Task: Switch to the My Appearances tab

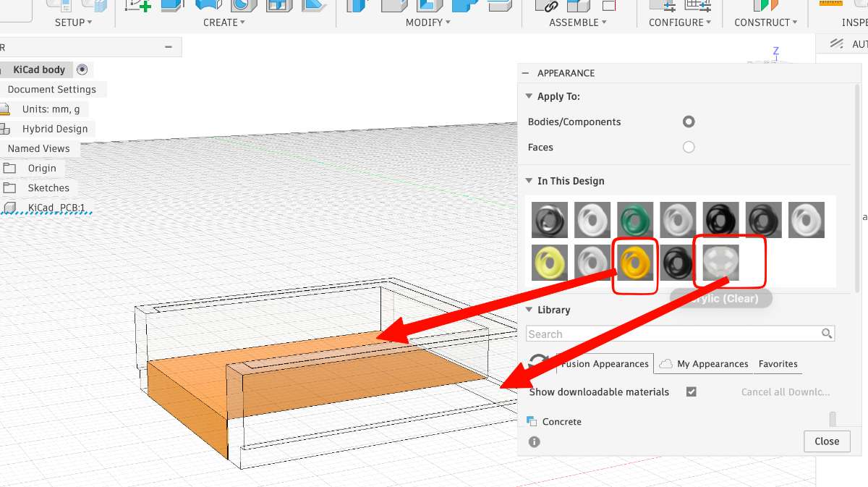Action: click(x=704, y=363)
